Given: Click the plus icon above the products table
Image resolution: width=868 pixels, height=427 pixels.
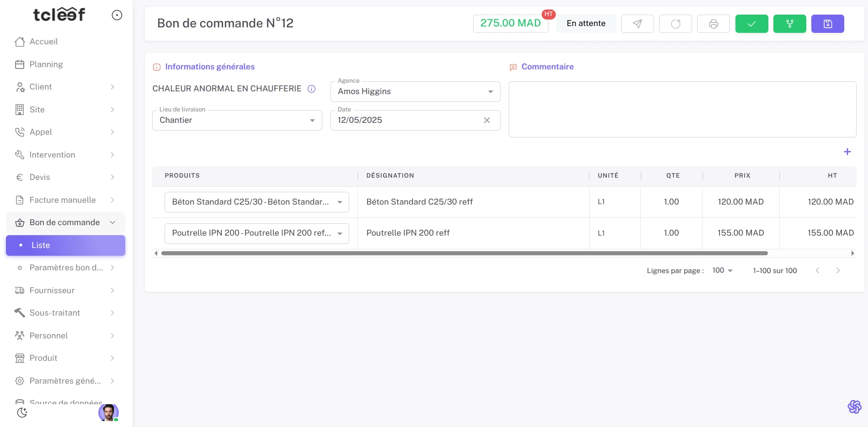Looking at the screenshot, I should 848,152.
